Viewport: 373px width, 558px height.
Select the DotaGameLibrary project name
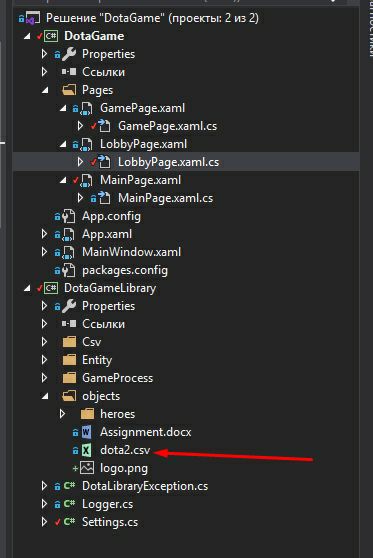click(110, 288)
